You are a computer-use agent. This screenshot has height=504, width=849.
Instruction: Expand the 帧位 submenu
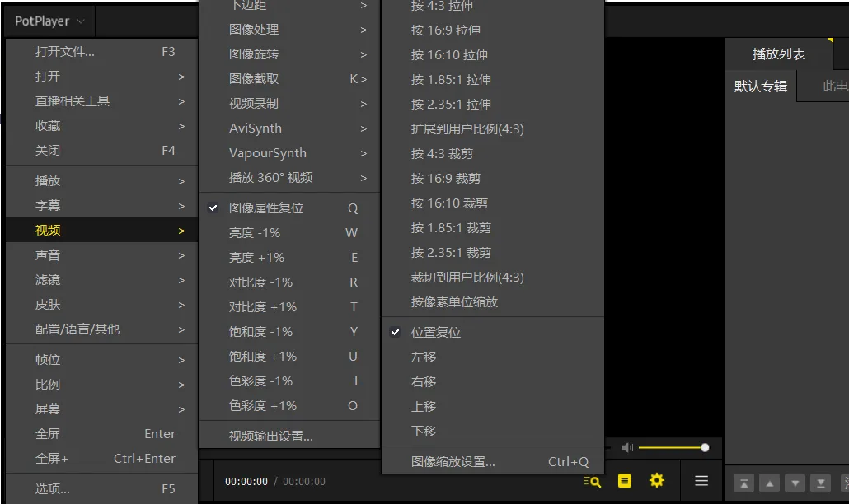point(101,360)
